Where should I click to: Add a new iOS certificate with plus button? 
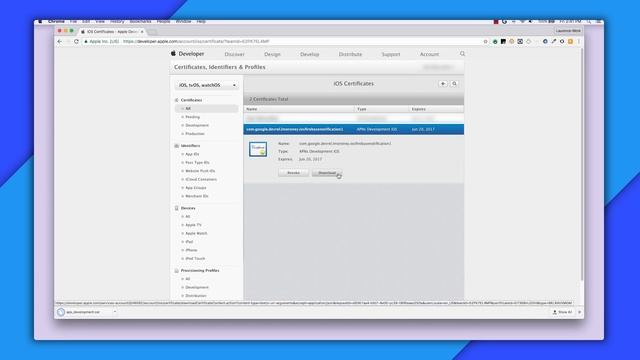tap(443, 84)
